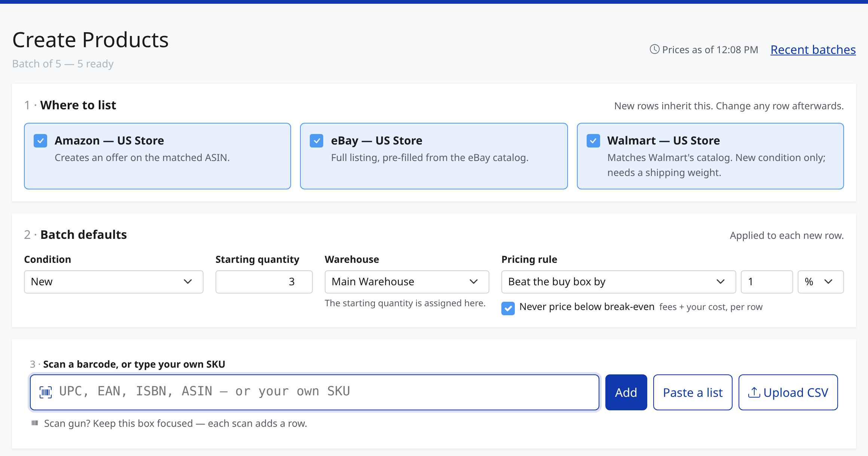Image resolution: width=868 pixels, height=456 pixels.
Task: Select the Amazon — US Store card description
Action: point(142,158)
